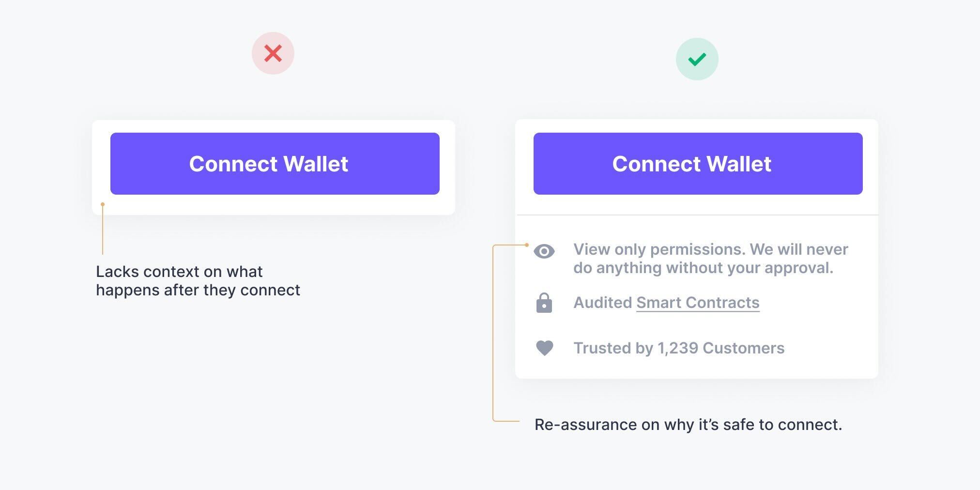The width and height of the screenshot is (980, 490).
Task: Click the 'Lacks context on what happens' caption
Action: click(x=198, y=281)
